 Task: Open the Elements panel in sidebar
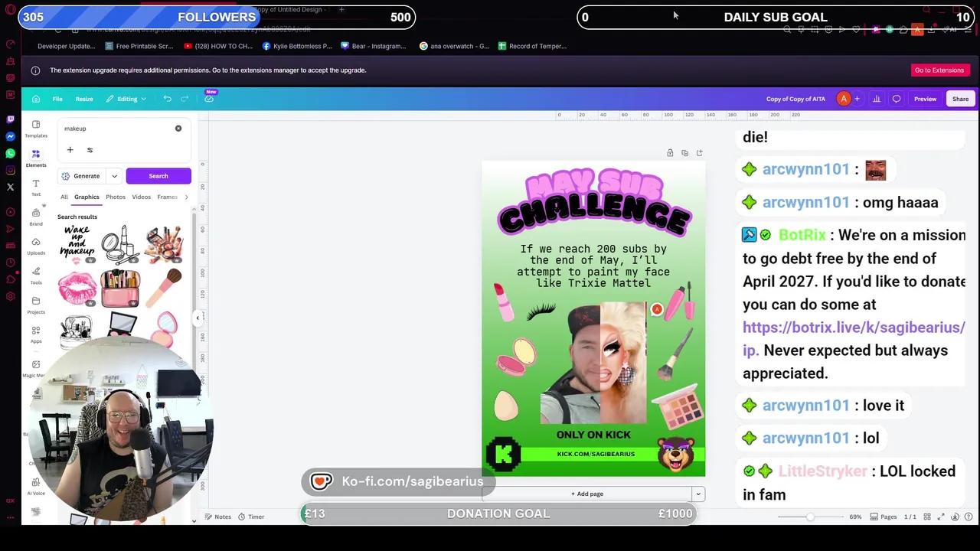click(x=36, y=158)
